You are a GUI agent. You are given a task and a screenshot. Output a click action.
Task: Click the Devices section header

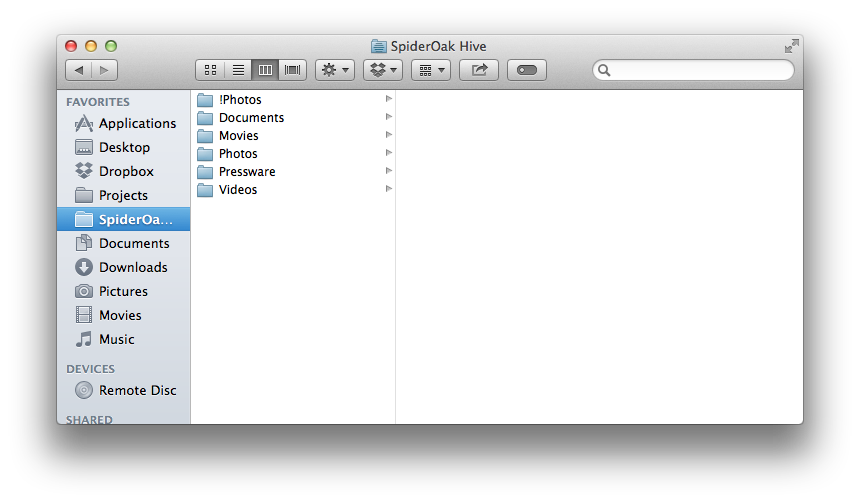pyautogui.click(x=90, y=369)
